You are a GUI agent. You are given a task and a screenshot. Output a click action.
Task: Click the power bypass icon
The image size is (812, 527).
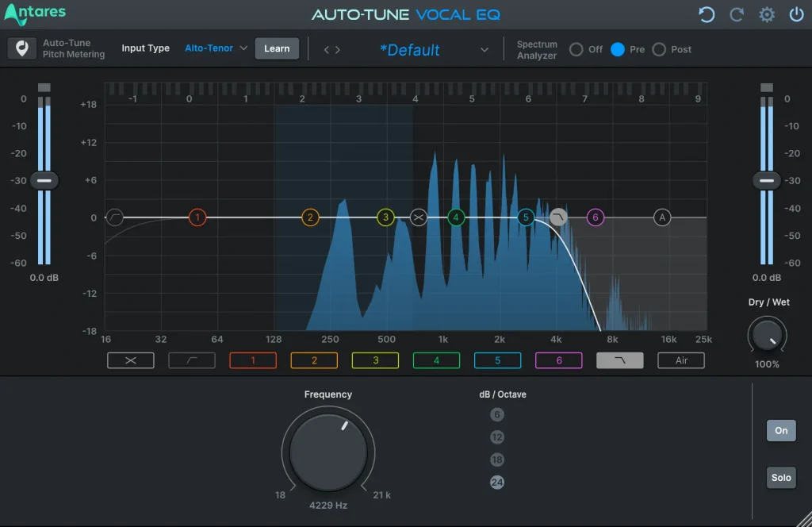(797, 14)
